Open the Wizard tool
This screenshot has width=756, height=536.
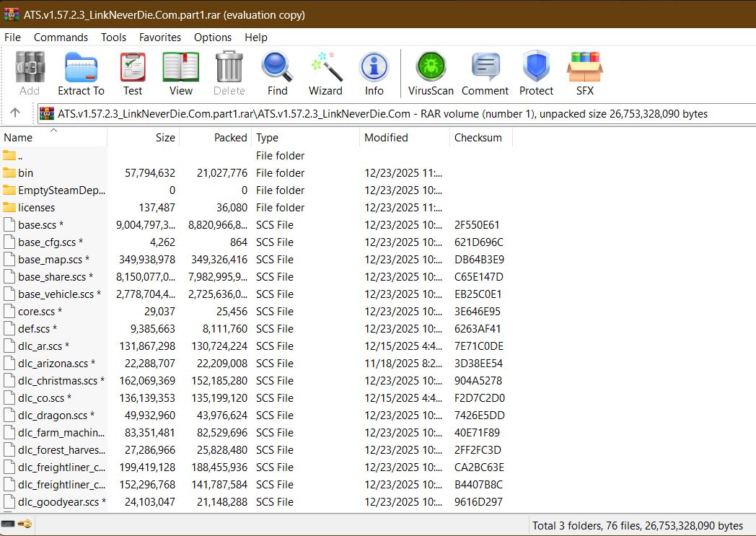(x=325, y=74)
